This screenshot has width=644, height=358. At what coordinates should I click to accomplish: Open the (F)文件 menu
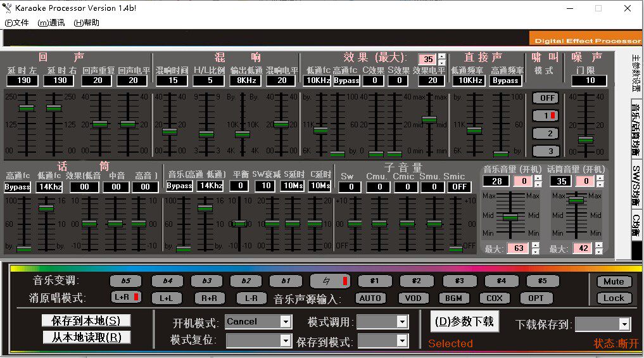16,23
